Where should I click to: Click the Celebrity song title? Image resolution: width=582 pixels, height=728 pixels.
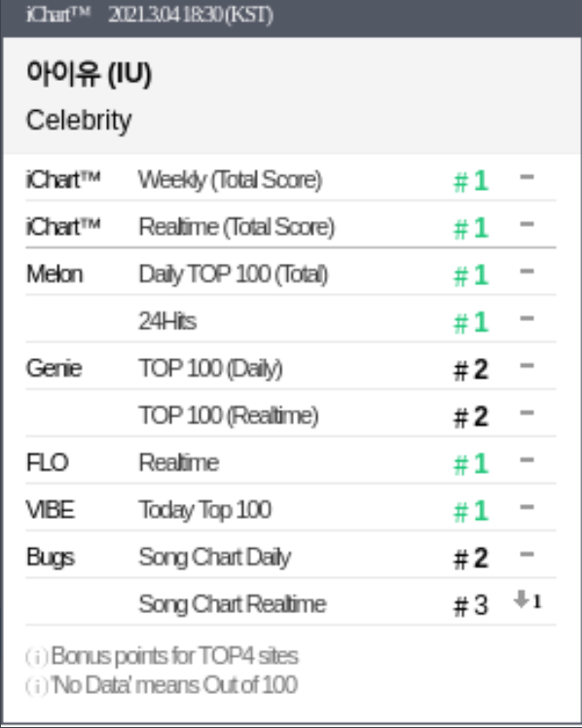[79, 121]
